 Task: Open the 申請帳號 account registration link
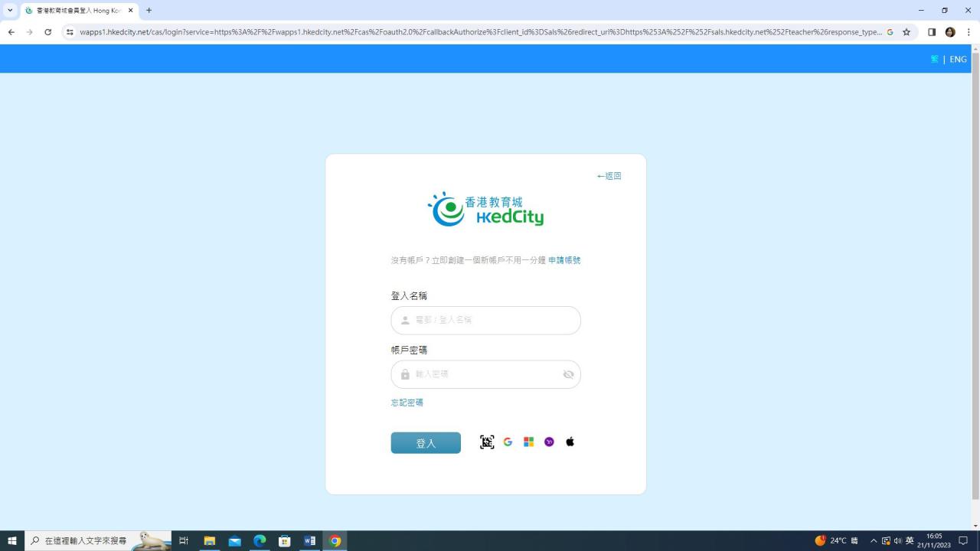pos(564,260)
